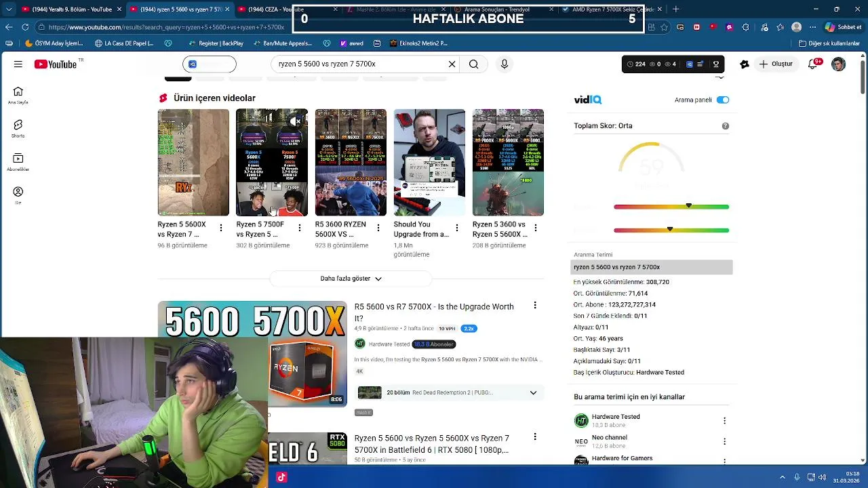Select the highlighted search term ryzen 5 5600 vs ryzen 7 5700x
Image resolution: width=868 pixels, height=488 pixels.
coord(651,267)
